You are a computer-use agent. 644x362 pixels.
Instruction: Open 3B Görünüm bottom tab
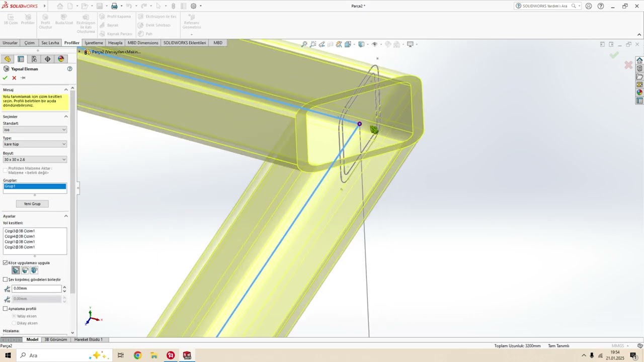[x=56, y=339]
